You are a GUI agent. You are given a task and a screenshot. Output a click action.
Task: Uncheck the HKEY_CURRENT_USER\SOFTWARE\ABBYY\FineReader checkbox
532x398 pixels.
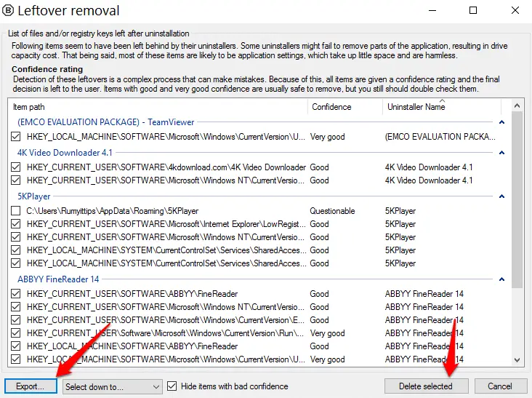point(15,294)
